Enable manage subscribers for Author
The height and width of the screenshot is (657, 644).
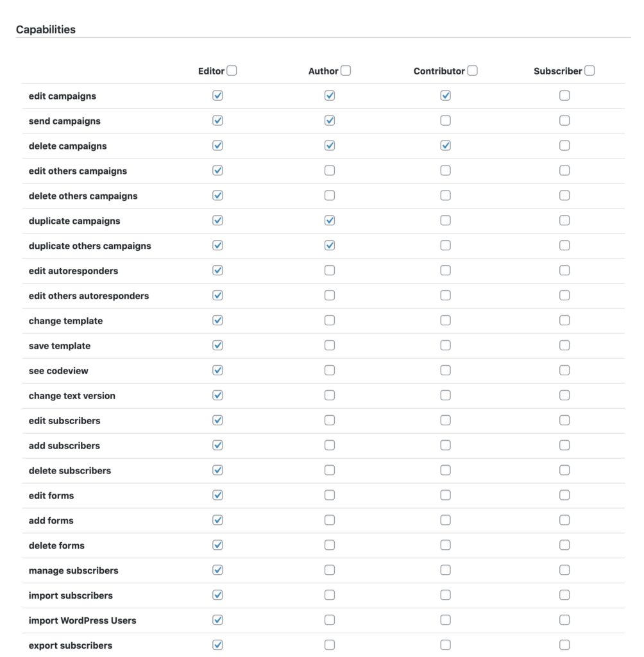pos(330,570)
